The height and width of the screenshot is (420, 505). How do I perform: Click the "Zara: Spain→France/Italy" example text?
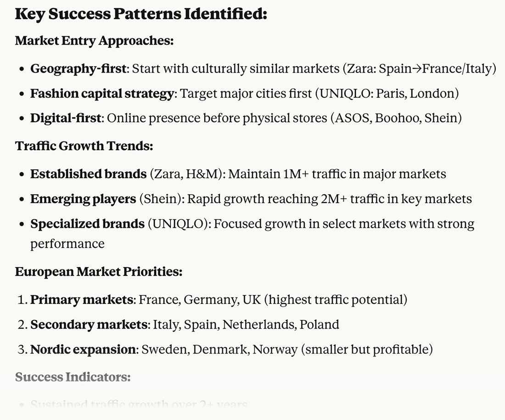coord(419,69)
